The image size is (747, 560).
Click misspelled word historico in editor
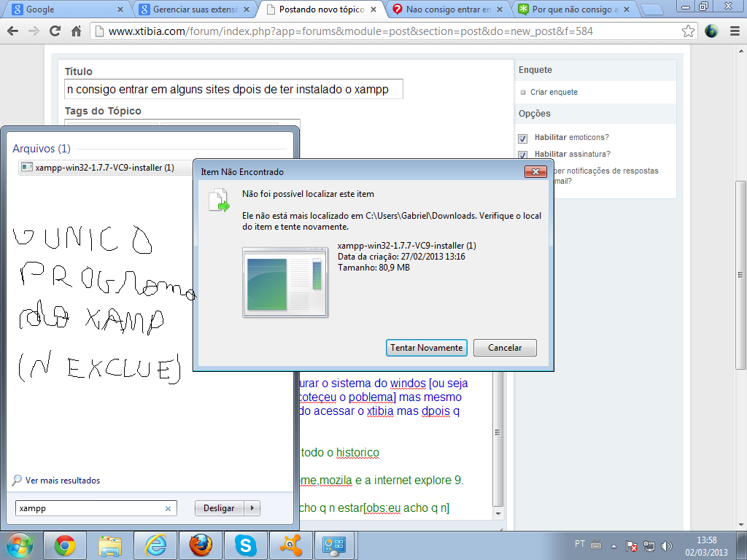point(357,452)
